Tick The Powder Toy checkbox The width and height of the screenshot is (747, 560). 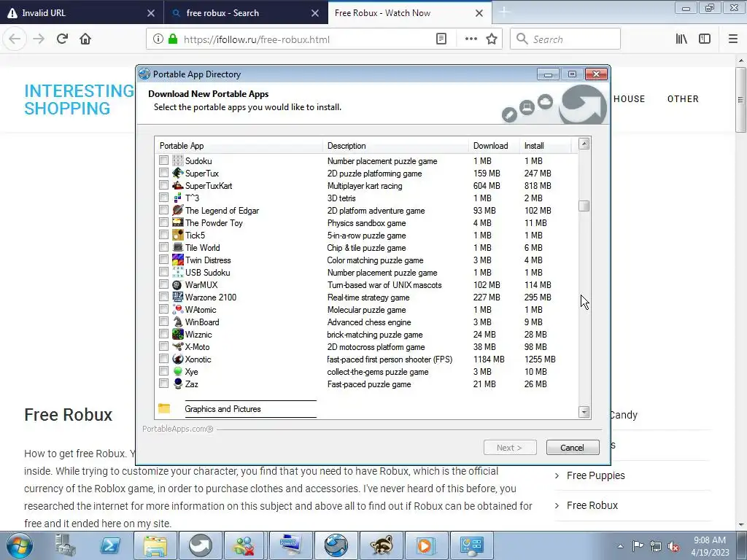click(164, 222)
